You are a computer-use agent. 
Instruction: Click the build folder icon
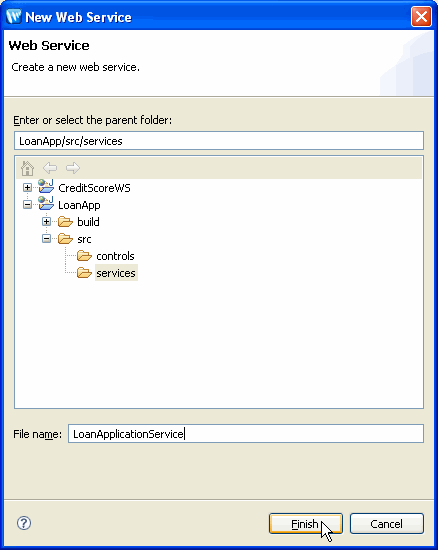(x=65, y=222)
